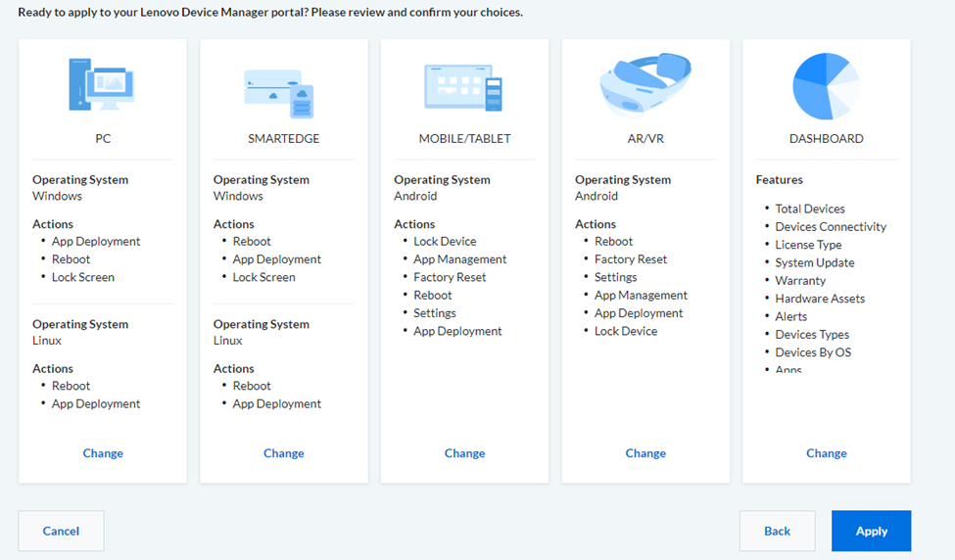This screenshot has width=955, height=560.
Task: Click the PC desktop computer icon
Action: [102, 84]
